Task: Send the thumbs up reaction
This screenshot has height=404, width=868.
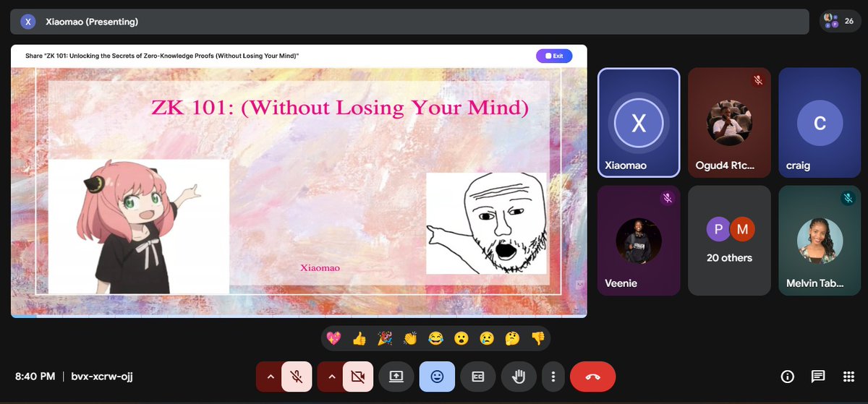Action: [x=359, y=338]
